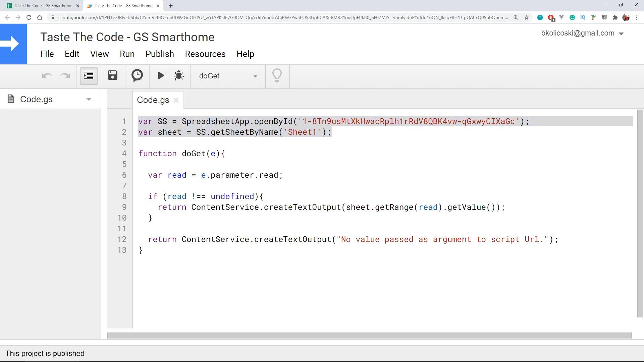Click the address bar URL
This screenshot has height=362, width=644.
click(x=283, y=17)
